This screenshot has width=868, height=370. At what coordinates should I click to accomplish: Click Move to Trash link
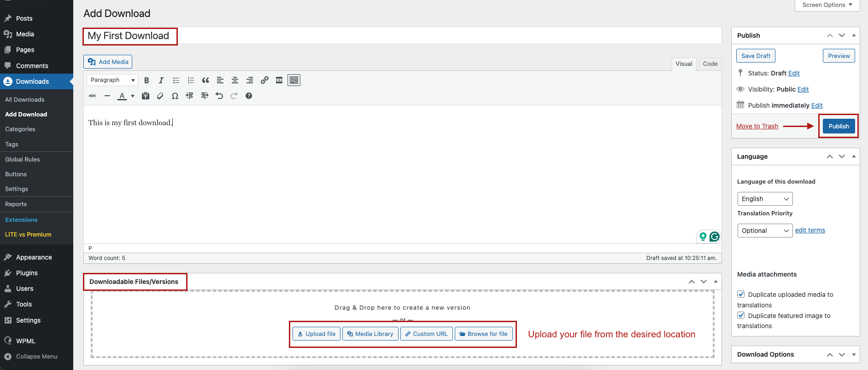[x=757, y=126]
